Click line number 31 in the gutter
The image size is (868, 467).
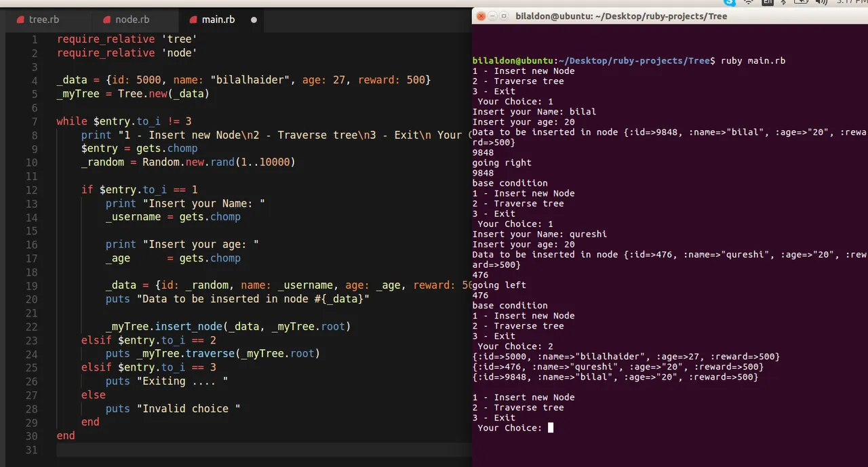pos(32,450)
